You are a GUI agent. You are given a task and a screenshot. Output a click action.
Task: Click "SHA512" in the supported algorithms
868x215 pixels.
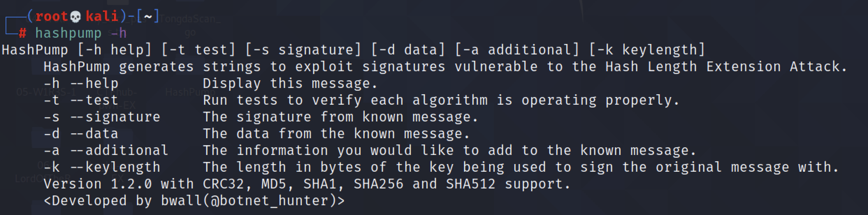(x=471, y=184)
